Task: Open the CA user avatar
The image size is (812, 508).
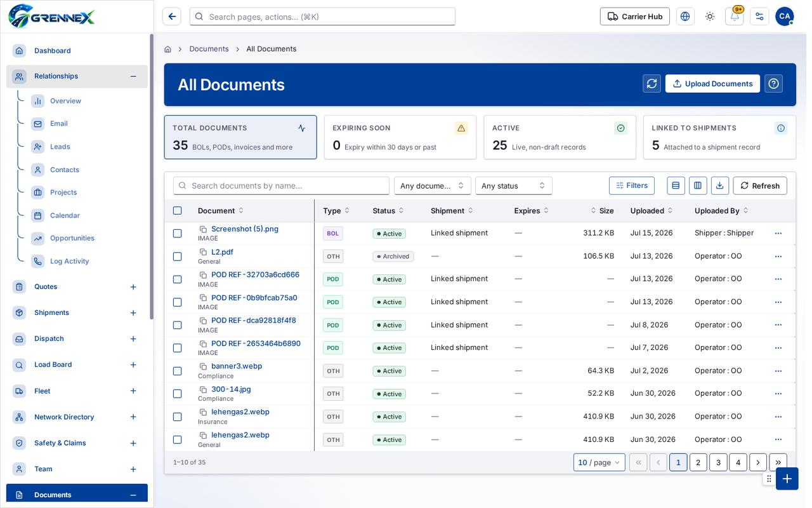Action: (x=785, y=17)
